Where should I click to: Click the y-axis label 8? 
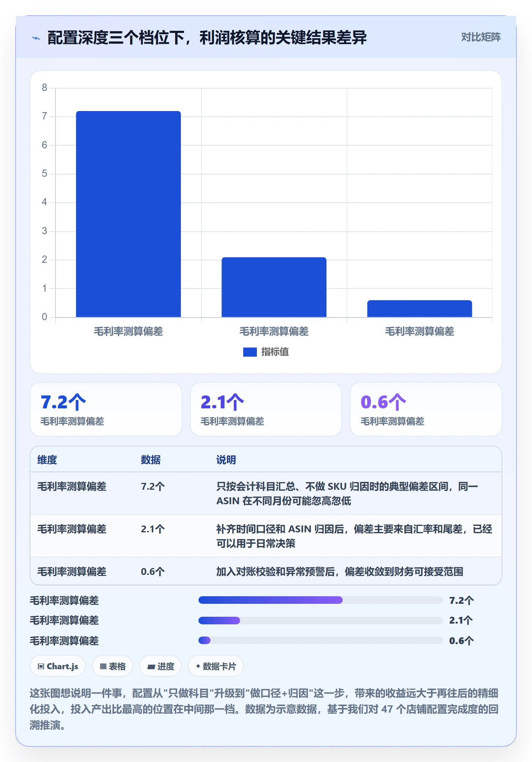(x=44, y=88)
